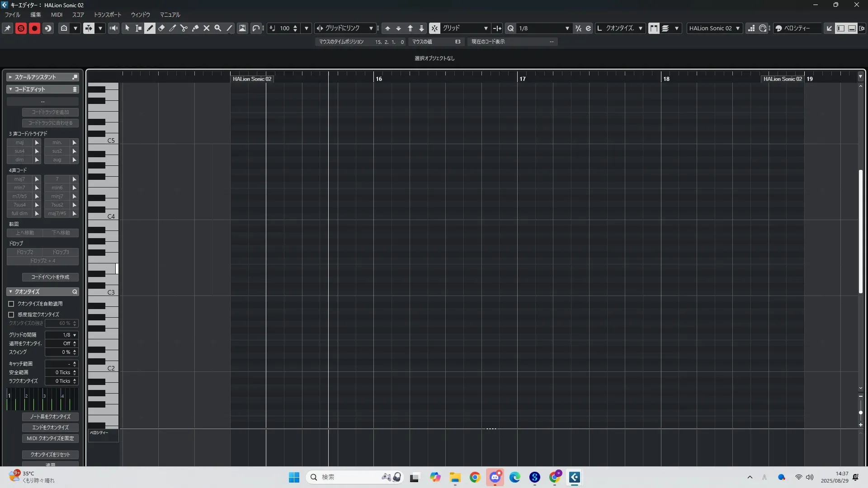Toggle the Snap on/off button
Screen dimensions: 868x488
click(434, 28)
